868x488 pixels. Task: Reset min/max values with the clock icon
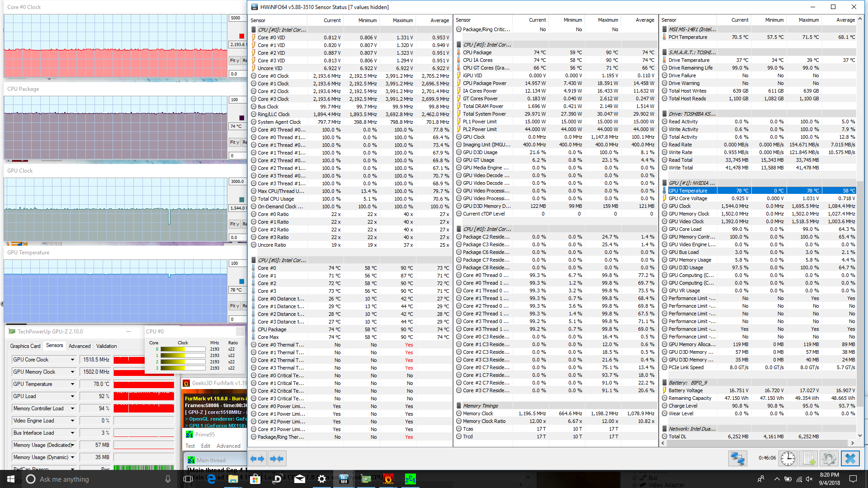(788, 459)
